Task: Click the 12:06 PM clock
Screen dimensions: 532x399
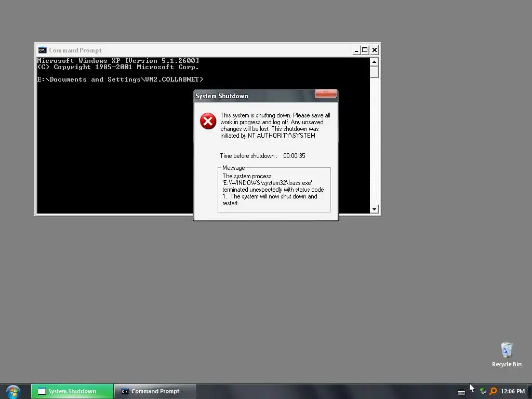Action: pyautogui.click(x=513, y=391)
